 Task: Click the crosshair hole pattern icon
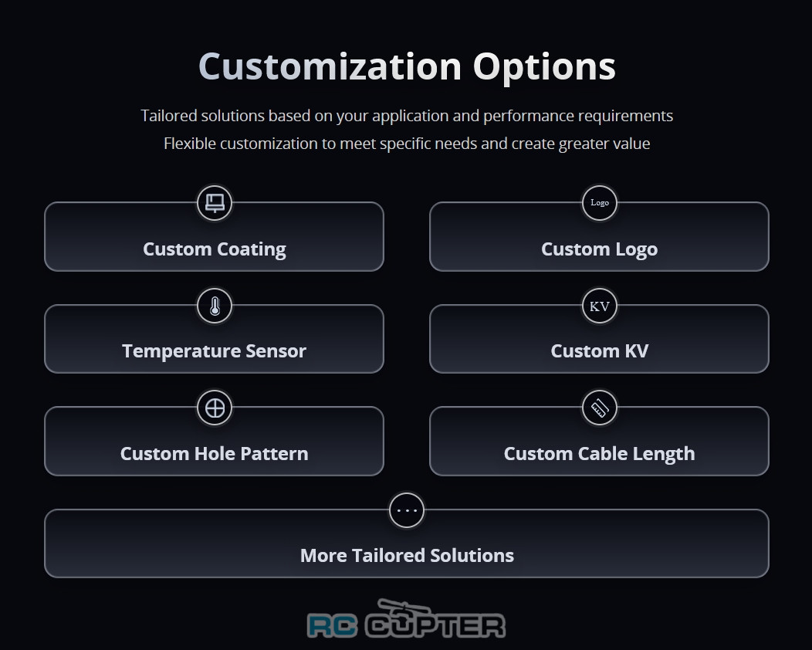click(215, 408)
